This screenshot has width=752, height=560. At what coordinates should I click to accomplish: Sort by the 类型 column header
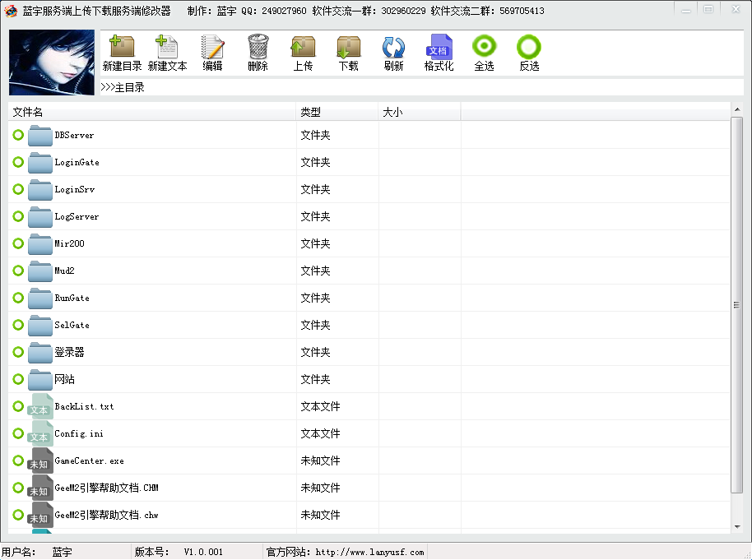tap(337, 112)
